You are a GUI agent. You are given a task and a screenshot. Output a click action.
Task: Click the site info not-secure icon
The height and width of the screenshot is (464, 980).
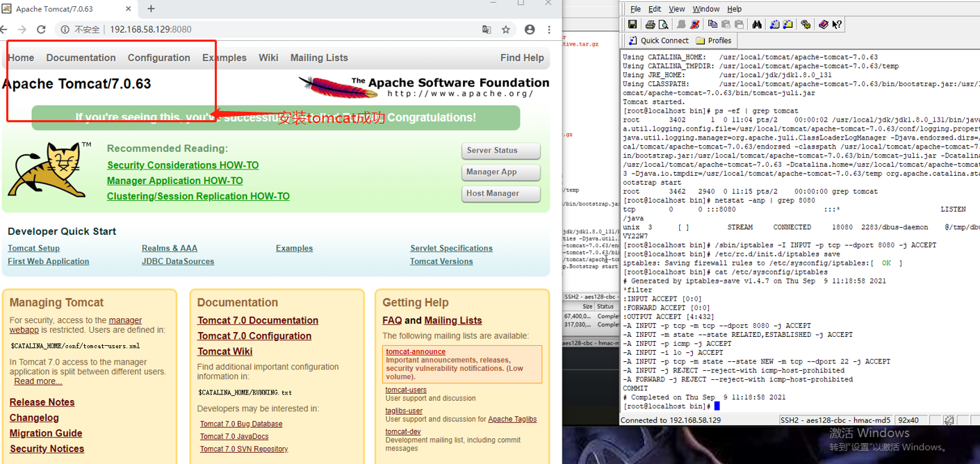(64, 30)
